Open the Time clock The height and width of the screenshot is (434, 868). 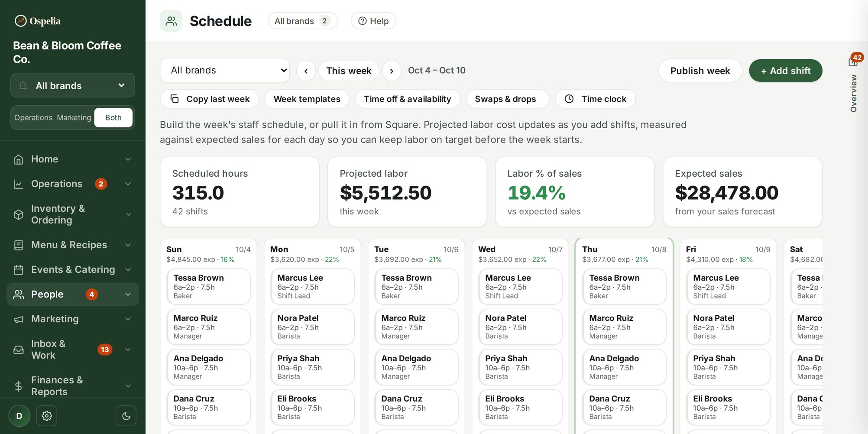(x=596, y=99)
